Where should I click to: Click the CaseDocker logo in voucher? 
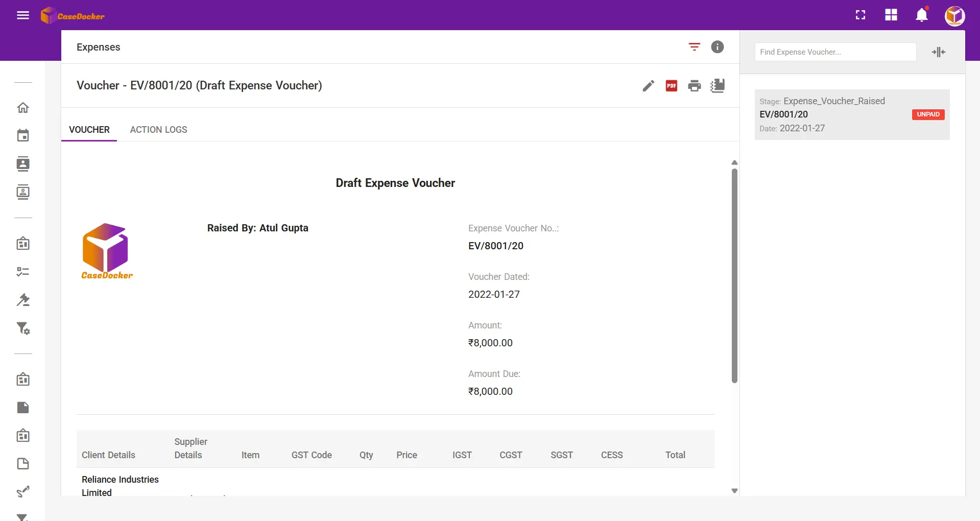pos(107,251)
